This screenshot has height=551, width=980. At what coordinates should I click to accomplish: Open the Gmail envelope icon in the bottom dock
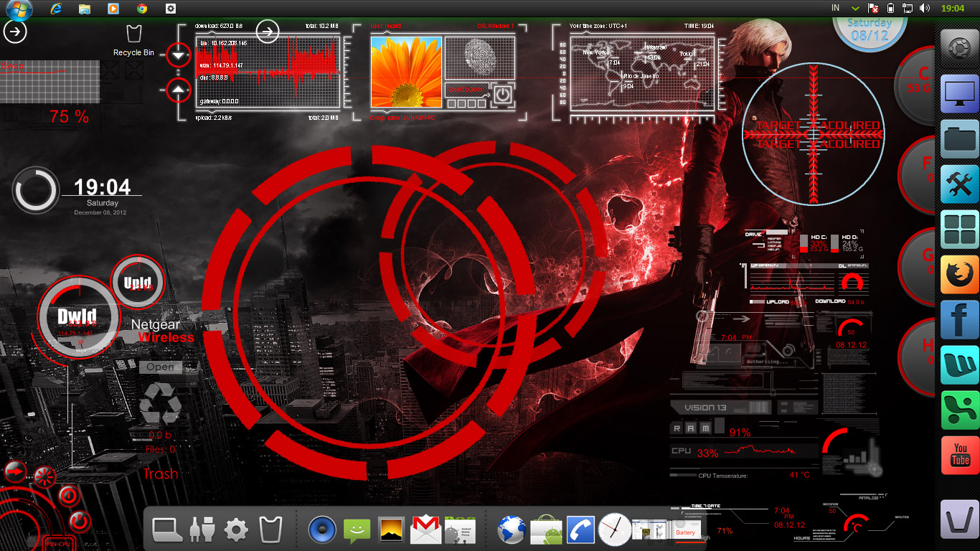(425, 530)
